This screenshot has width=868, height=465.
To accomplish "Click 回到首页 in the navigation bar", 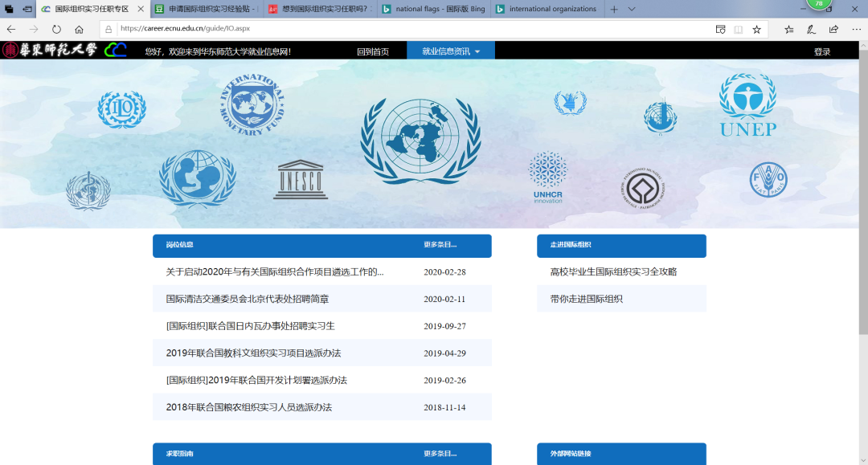I will tap(373, 51).
